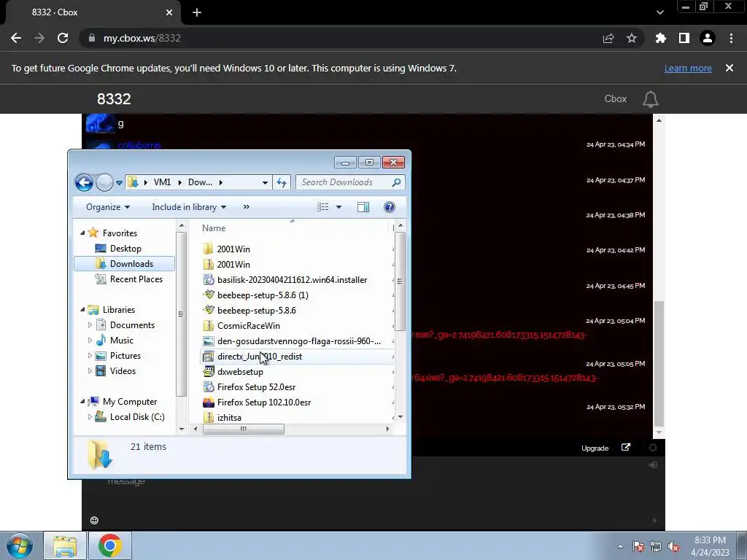Image resolution: width=747 pixels, height=560 pixels.
Task: Collapse the Favorites tree group
Action: pyautogui.click(x=82, y=233)
